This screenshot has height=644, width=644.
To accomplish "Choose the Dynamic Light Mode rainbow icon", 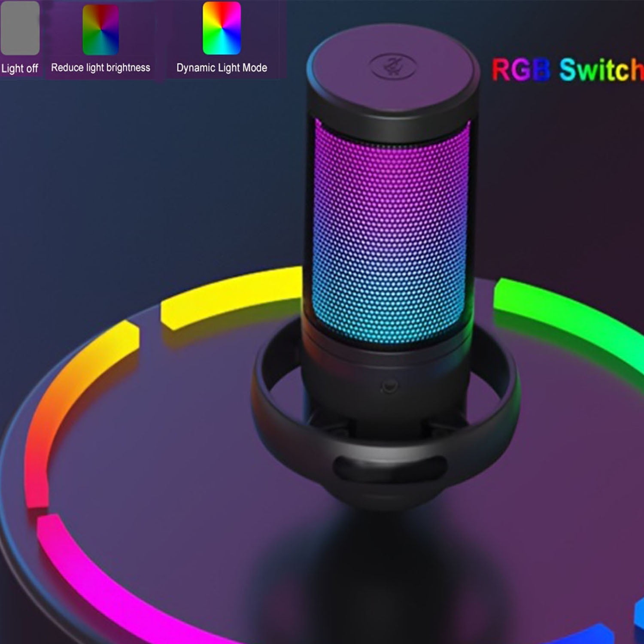I will [222, 28].
